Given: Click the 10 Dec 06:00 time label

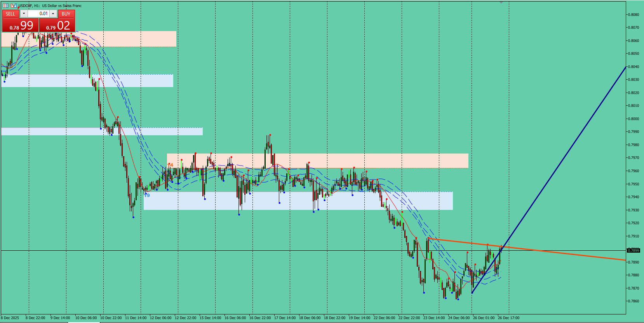Looking at the screenshot, I should click(86, 318).
